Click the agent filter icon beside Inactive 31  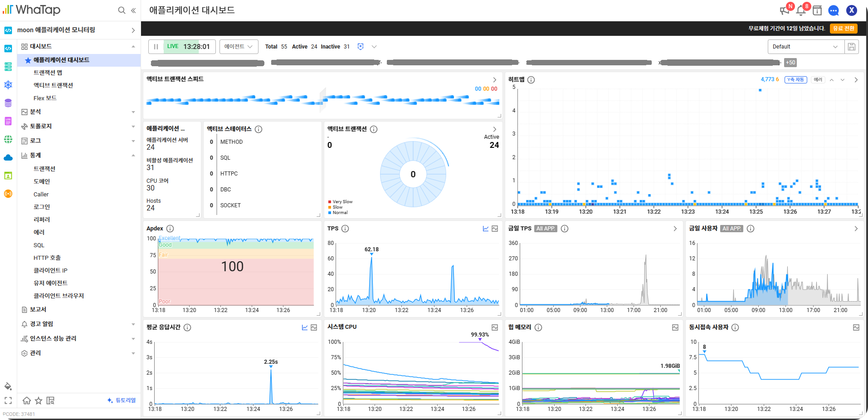[361, 47]
